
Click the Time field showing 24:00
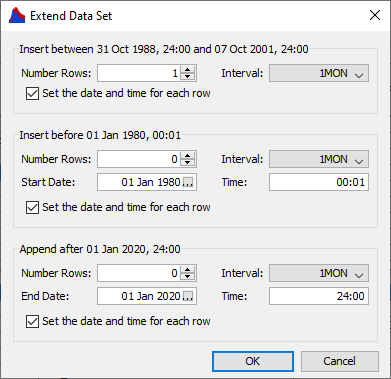[319, 296]
